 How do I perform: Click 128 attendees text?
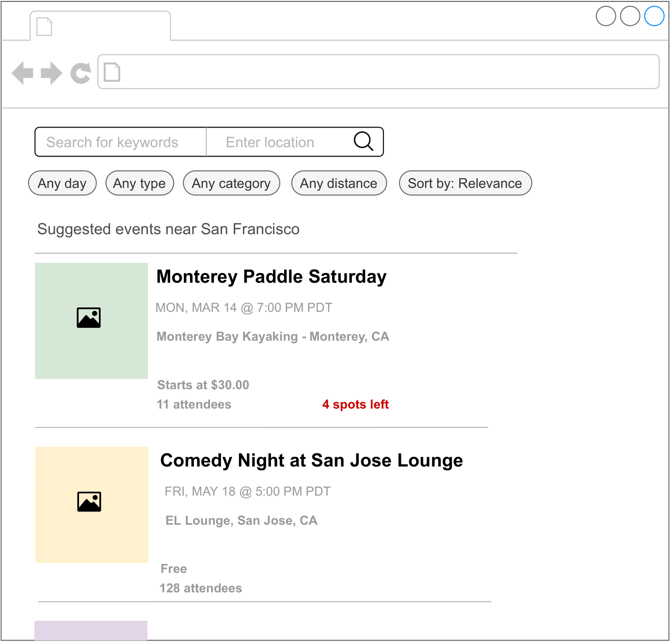(201, 588)
